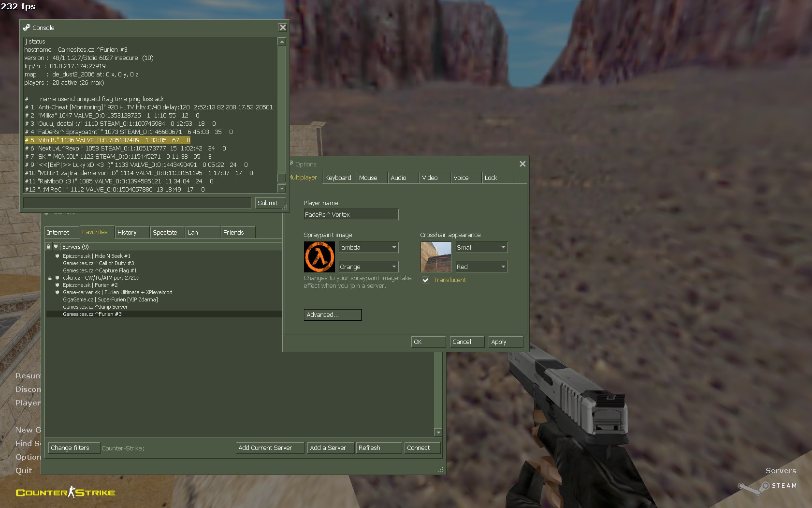Click the Player name text field

coord(351,215)
